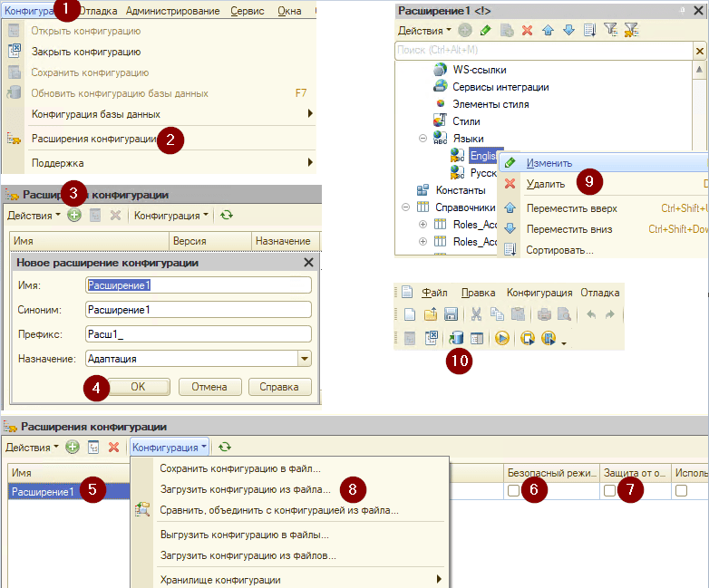709x588 pixels.
Task: Select the Расширение1 row in extensions list
Action: tap(69, 491)
